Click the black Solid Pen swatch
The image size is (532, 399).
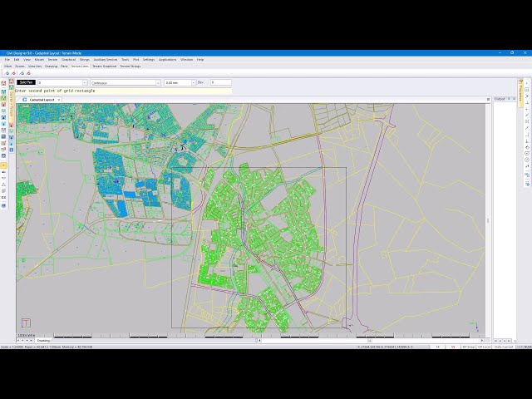point(26,82)
